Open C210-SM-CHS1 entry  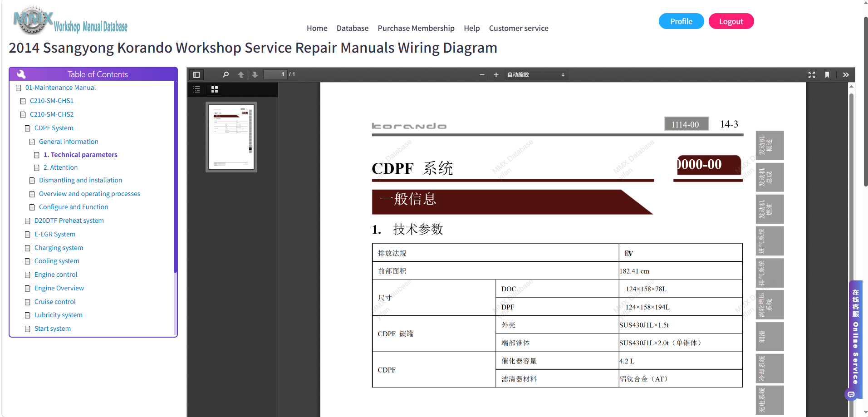52,101
